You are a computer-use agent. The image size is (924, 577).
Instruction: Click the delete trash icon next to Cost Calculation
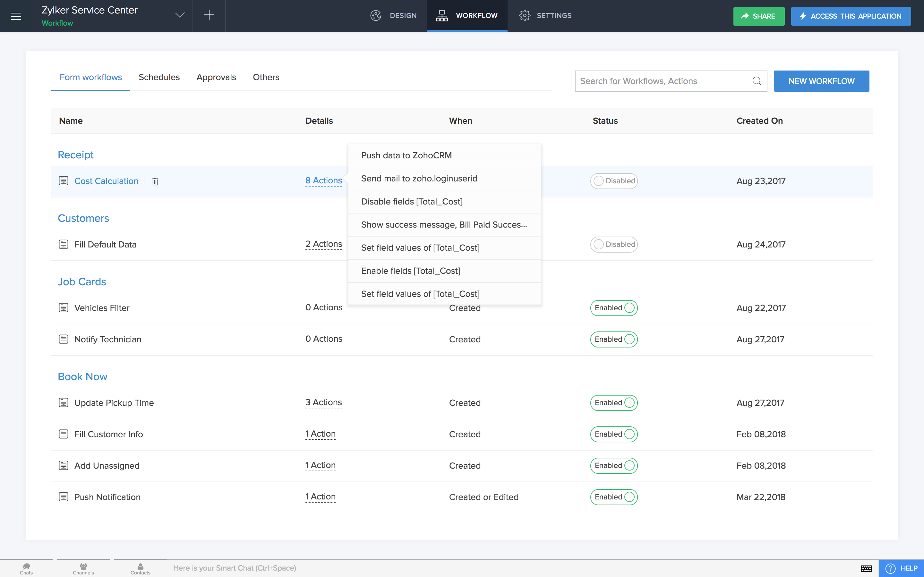[155, 181]
